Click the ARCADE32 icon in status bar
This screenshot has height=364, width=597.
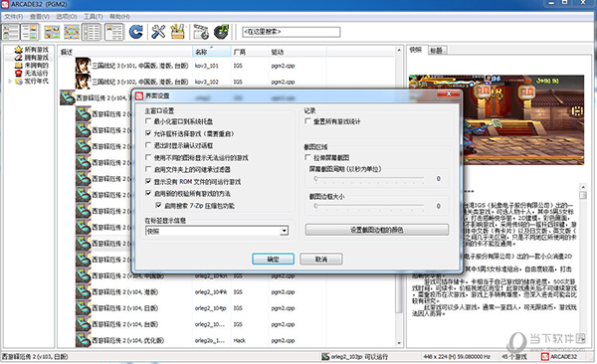click(545, 357)
